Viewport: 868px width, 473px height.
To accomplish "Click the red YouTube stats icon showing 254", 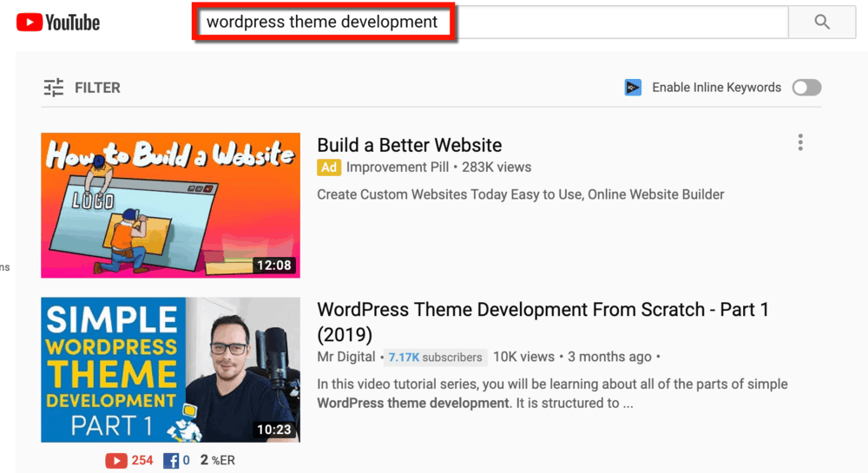I will tap(116, 460).
